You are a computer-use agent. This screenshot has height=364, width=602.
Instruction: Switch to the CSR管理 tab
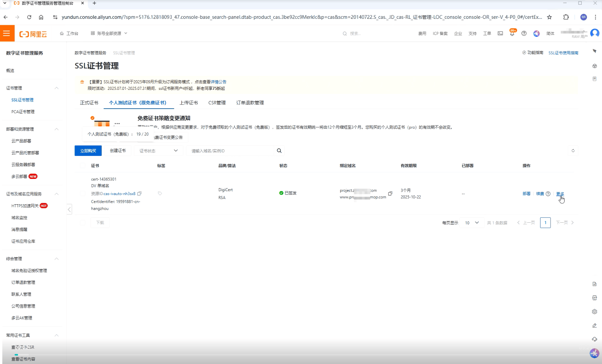coord(217,103)
